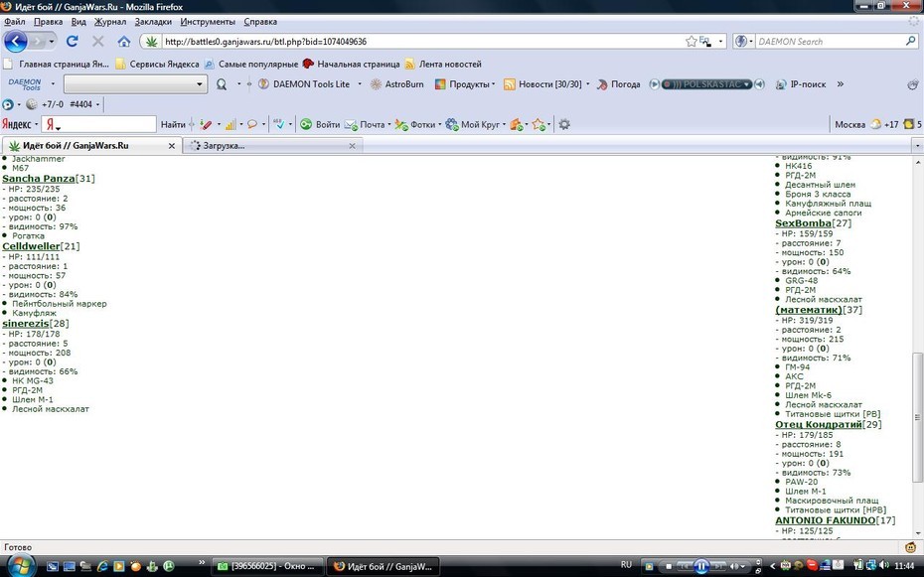This screenshot has height=577, width=924.
Task: Open POLSKASTACJA radio station dropdown
Action: pyautogui.click(x=746, y=84)
